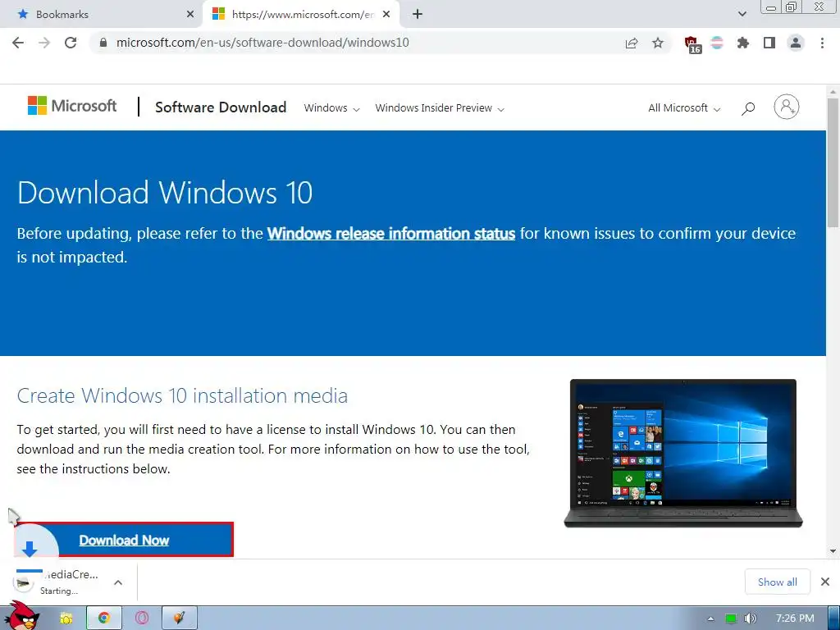Click the Download Windows 10 heading

(165, 193)
